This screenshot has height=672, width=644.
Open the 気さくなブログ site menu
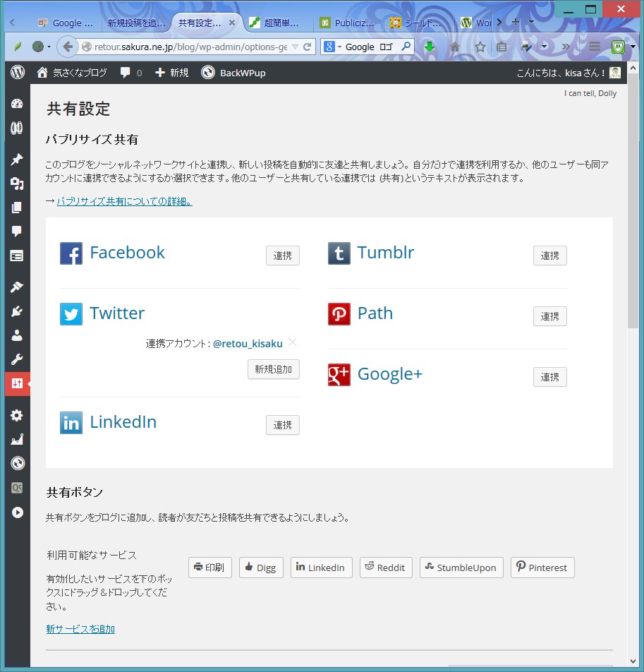pos(72,73)
